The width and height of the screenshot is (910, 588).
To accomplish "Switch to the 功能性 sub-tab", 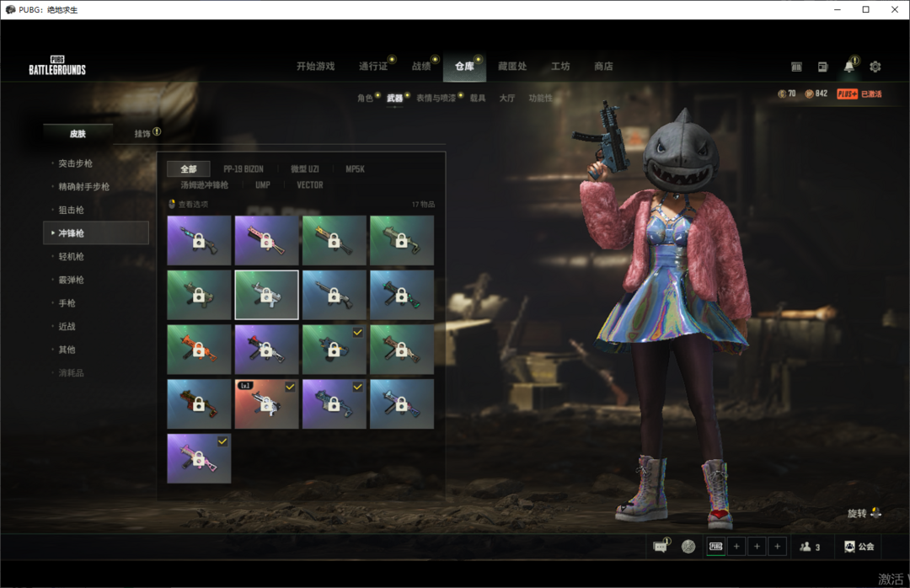I will (540, 98).
